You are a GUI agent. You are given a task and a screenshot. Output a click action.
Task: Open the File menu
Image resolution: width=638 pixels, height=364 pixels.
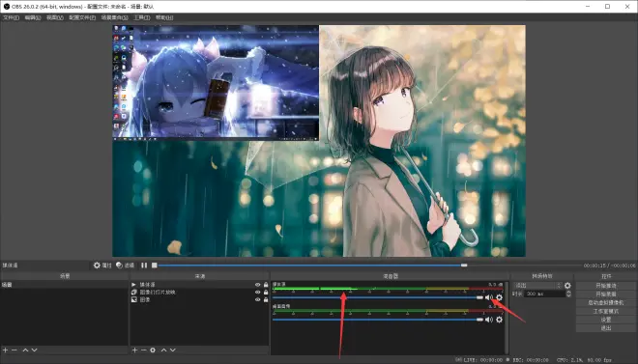[11, 17]
